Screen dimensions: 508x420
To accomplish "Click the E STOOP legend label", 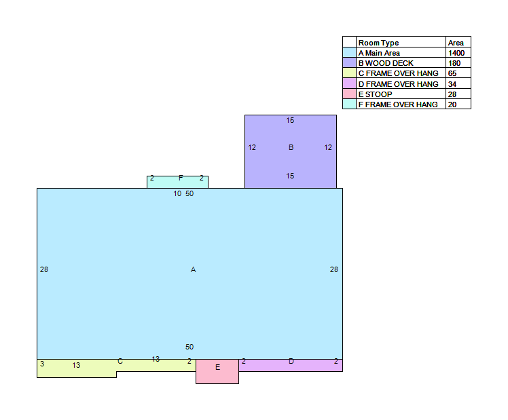I will [x=375, y=94].
